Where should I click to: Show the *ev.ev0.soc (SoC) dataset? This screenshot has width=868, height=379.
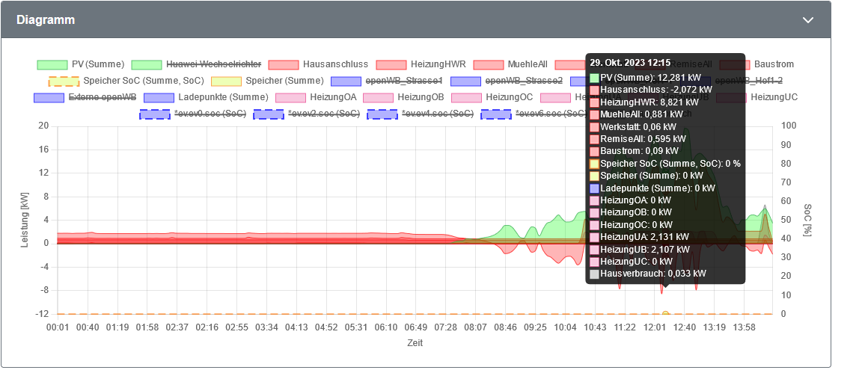point(192,114)
